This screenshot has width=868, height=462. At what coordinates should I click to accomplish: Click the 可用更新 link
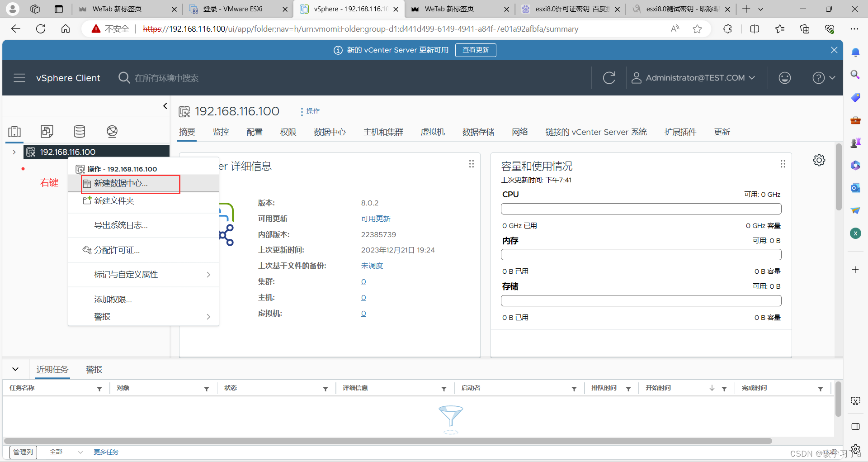coord(376,219)
